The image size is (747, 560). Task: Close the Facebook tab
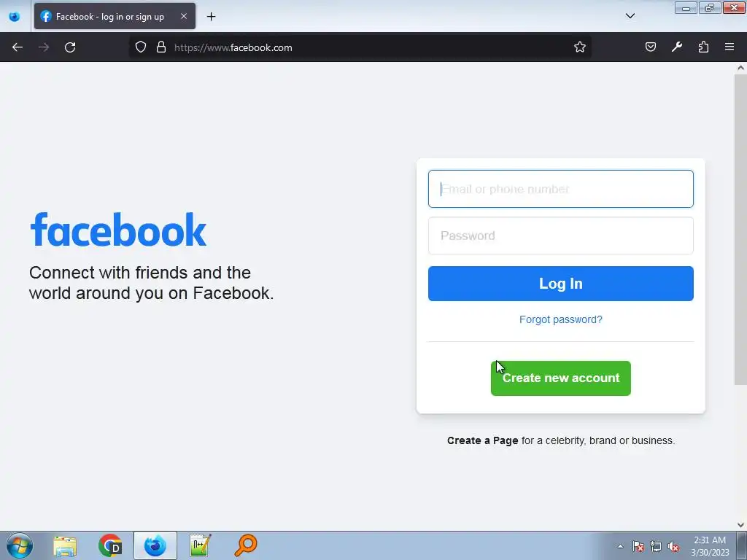click(x=184, y=16)
